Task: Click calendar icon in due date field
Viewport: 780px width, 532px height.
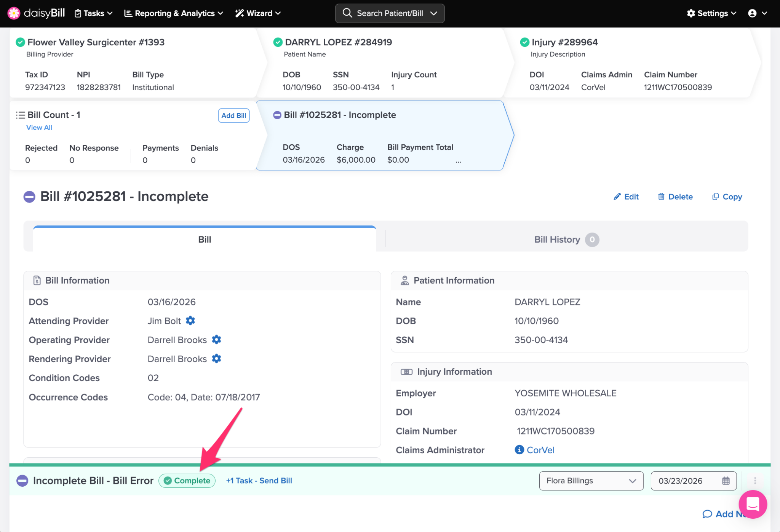Action: pyautogui.click(x=726, y=481)
